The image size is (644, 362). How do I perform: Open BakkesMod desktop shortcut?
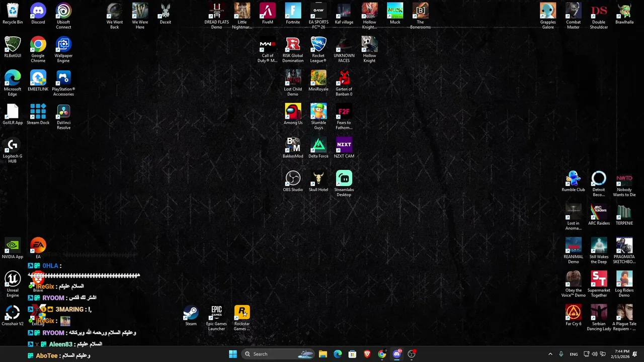pyautogui.click(x=293, y=148)
